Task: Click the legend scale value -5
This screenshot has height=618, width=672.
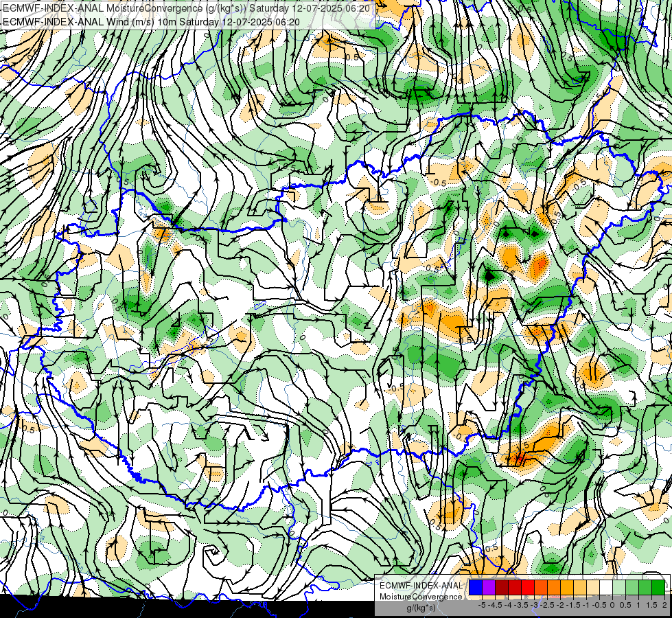Action: [x=482, y=605]
